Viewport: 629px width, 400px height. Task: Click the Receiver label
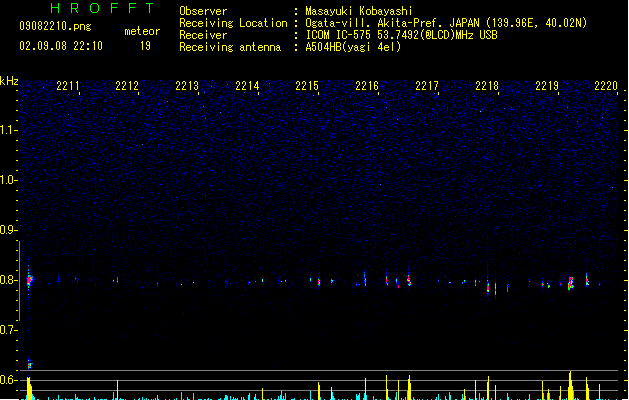pos(203,35)
